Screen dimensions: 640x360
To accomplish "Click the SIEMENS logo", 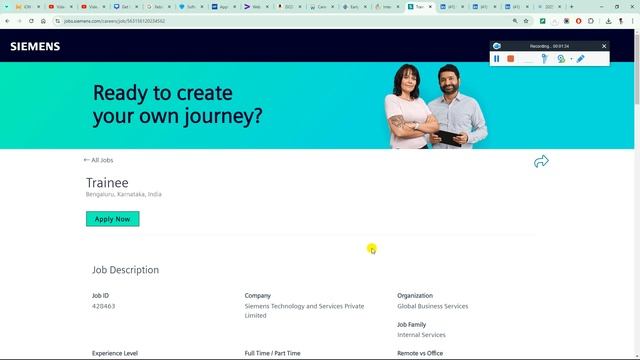I will [35, 47].
